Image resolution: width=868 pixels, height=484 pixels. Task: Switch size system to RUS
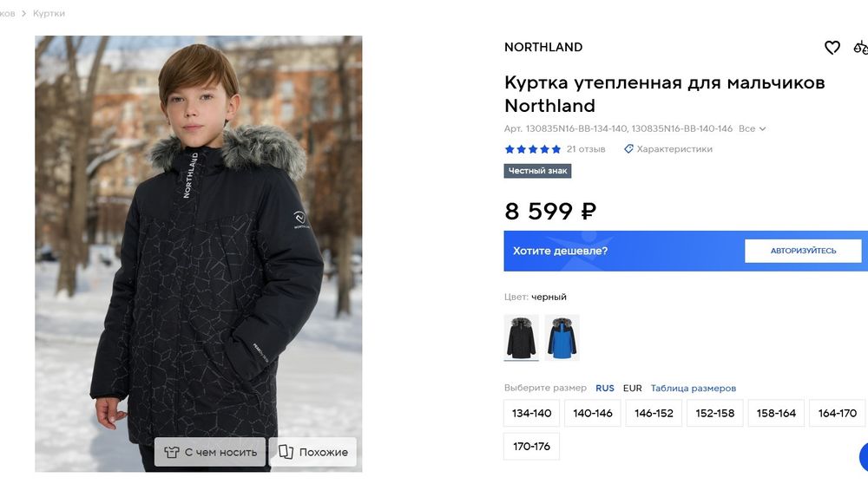[604, 389]
